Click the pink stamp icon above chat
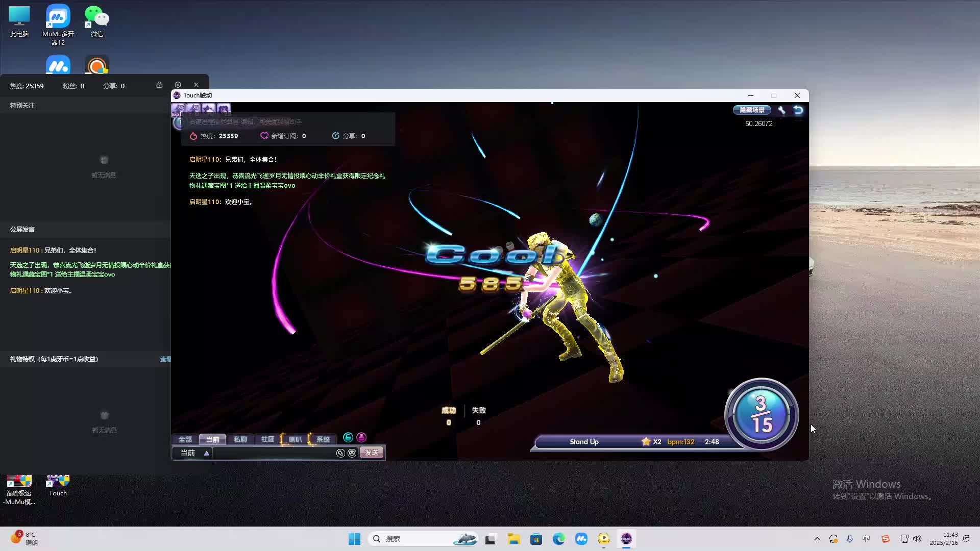This screenshot has width=980, height=551. click(x=361, y=437)
